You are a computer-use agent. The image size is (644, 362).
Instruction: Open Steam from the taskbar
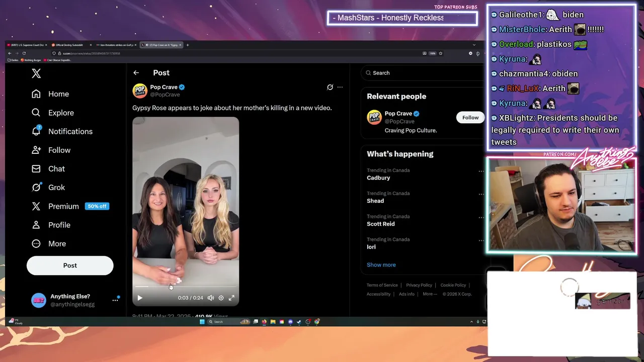click(x=299, y=322)
